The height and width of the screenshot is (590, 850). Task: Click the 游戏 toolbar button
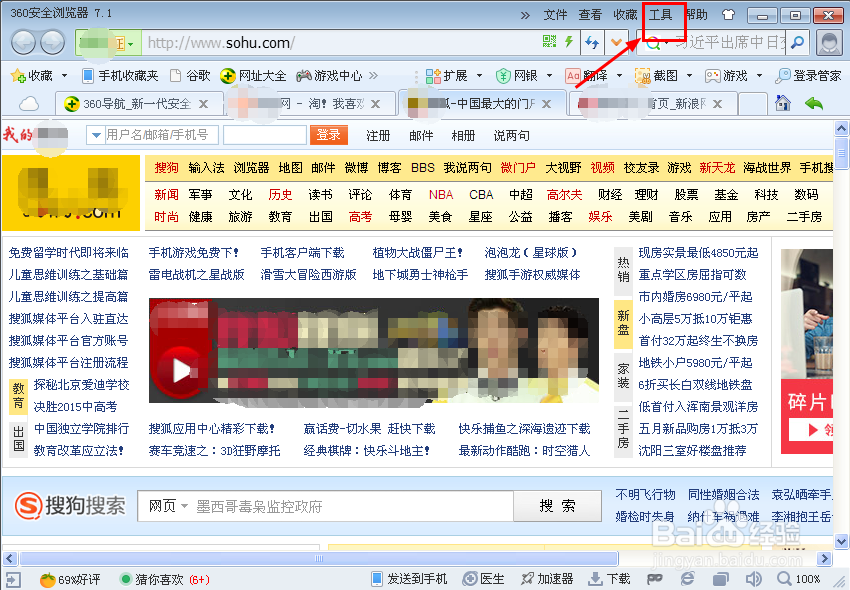tap(726, 75)
